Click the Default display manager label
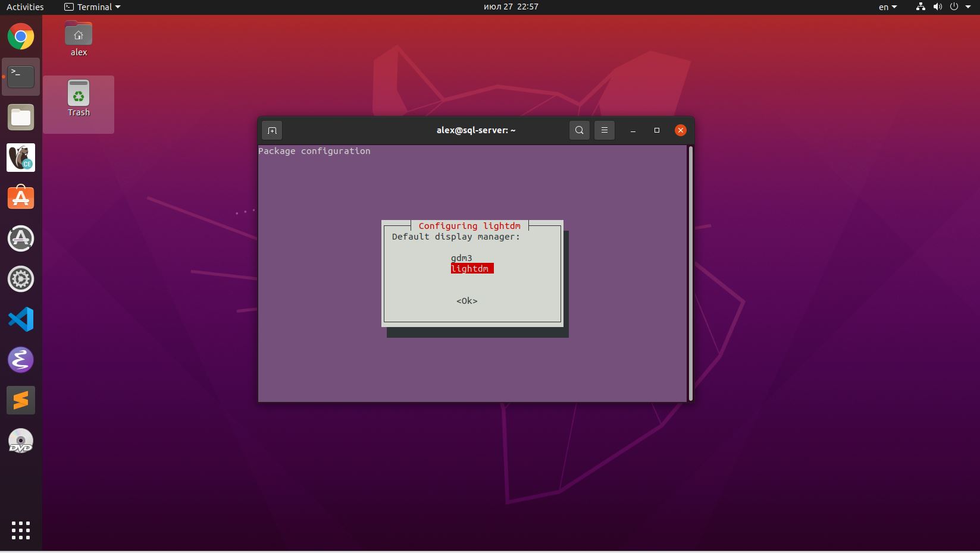 456,237
